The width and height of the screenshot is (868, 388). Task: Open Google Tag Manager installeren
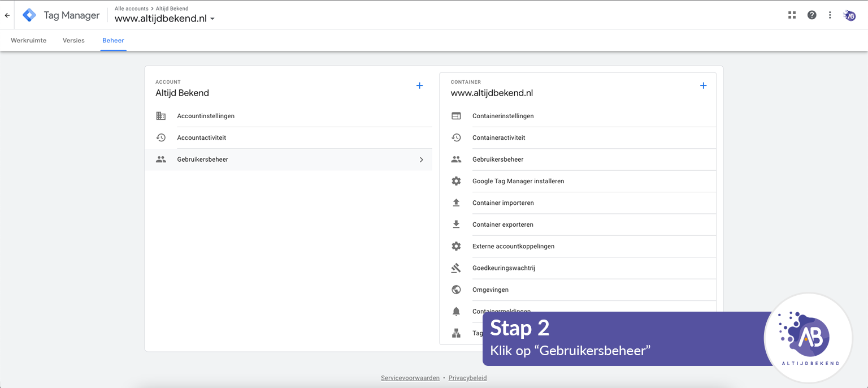pyautogui.click(x=518, y=181)
